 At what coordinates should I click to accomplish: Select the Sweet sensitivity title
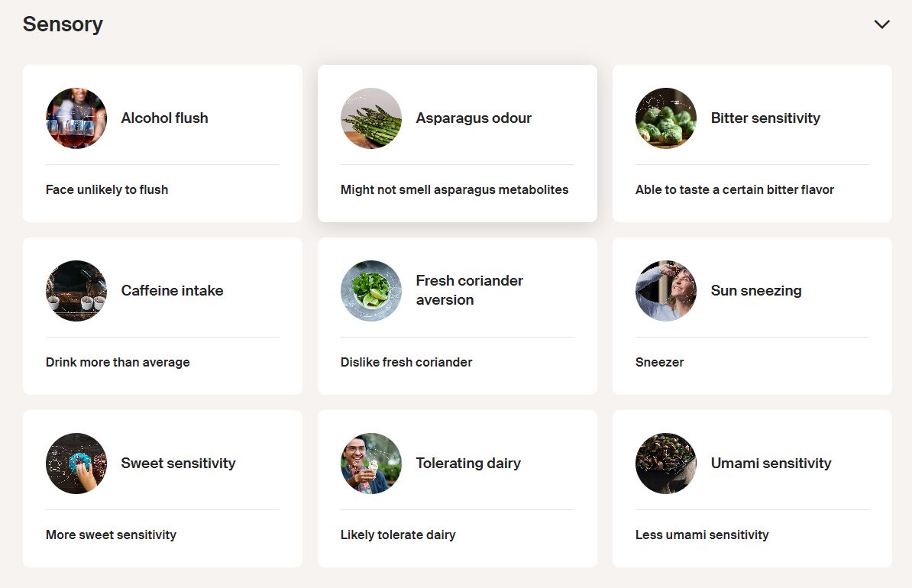click(x=178, y=464)
